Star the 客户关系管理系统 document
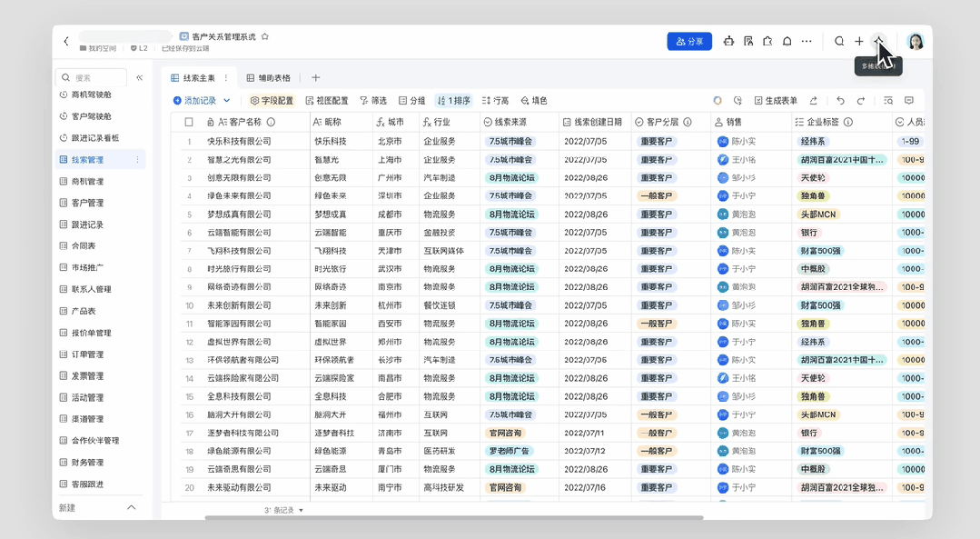The image size is (980, 539). [x=265, y=37]
